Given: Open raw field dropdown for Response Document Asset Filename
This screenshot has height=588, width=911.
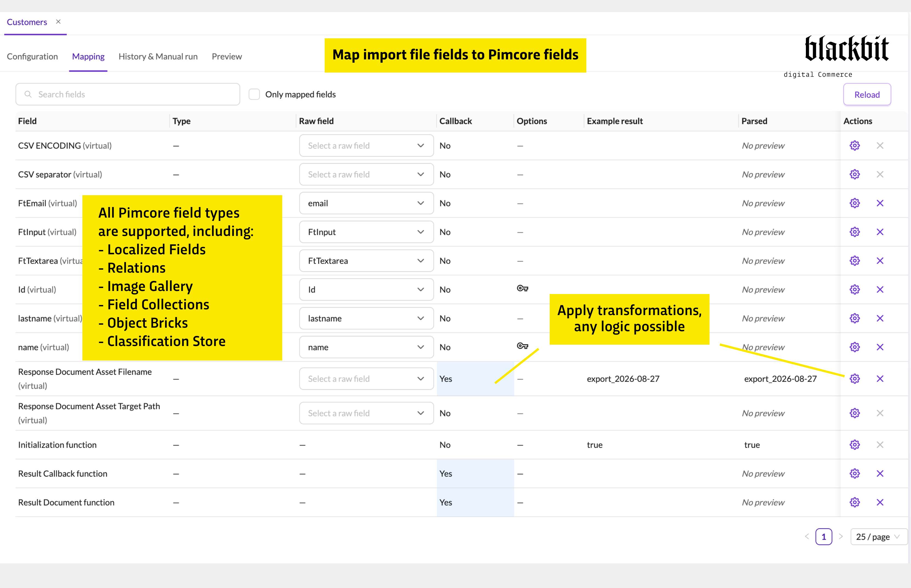Looking at the screenshot, I should (366, 378).
